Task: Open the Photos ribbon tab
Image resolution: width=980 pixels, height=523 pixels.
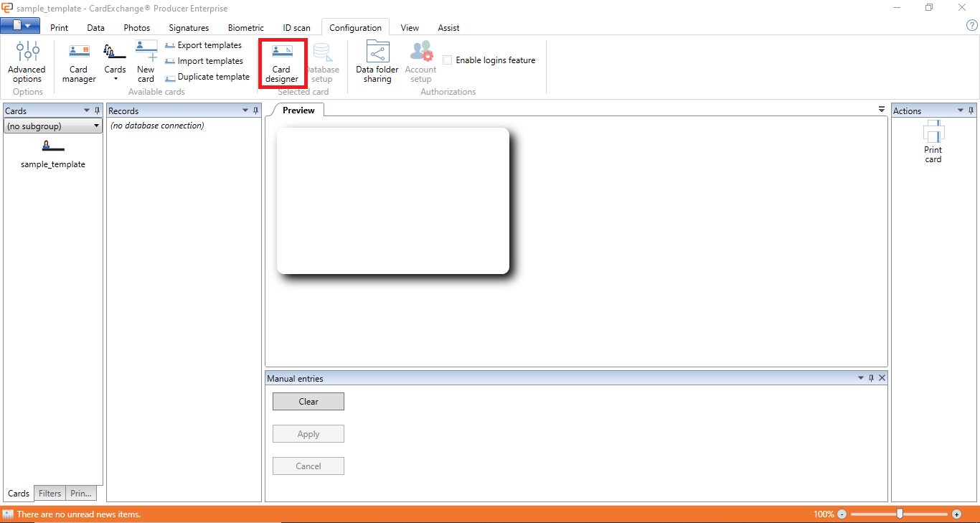Action: (x=137, y=28)
